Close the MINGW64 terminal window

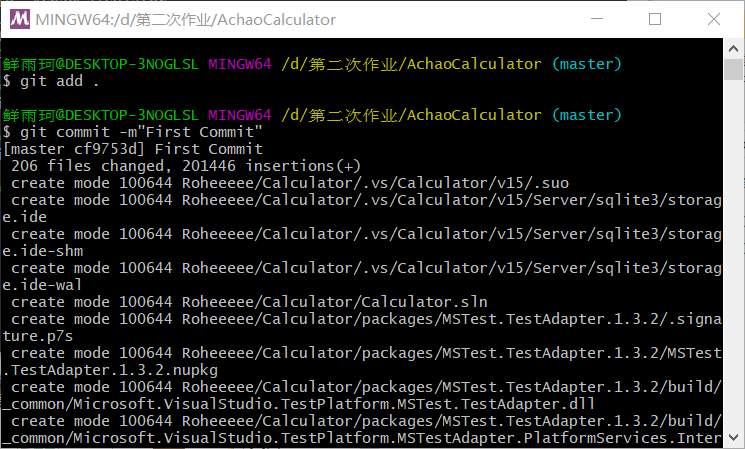click(x=714, y=19)
